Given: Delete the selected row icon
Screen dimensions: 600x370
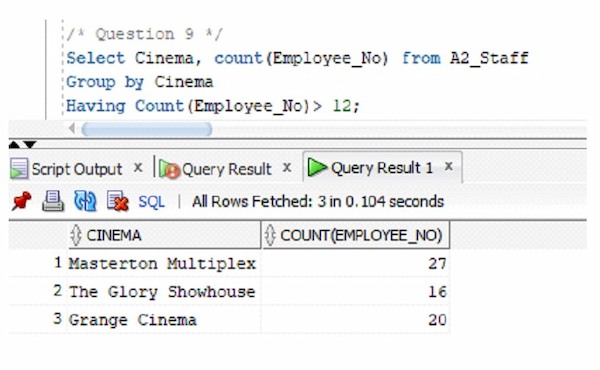Looking at the screenshot, I should (117, 201).
